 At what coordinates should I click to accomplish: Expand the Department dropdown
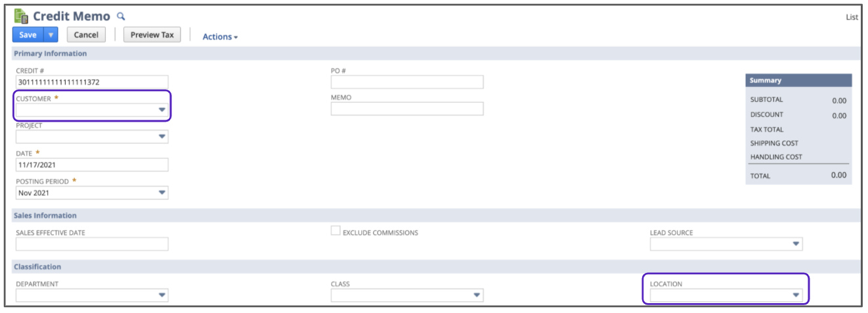162,295
